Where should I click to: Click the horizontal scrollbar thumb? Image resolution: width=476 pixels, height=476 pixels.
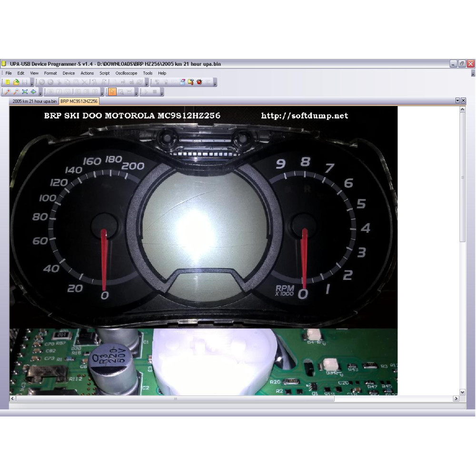coord(175,398)
